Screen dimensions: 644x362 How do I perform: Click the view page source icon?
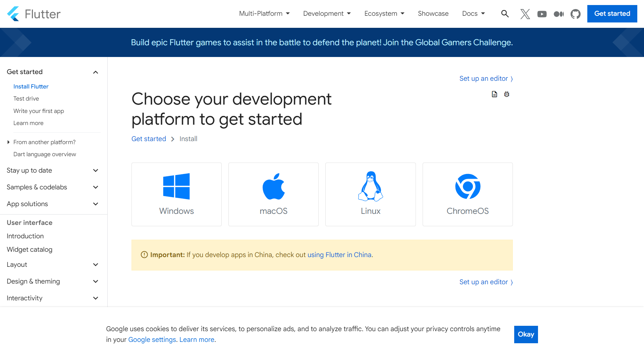[x=494, y=94]
